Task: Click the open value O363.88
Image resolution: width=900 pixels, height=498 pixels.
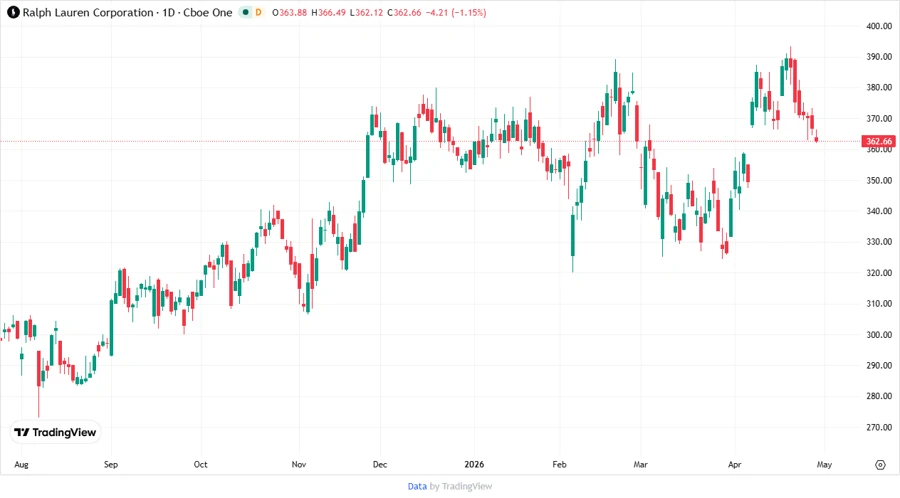Action: click(x=289, y=13)
